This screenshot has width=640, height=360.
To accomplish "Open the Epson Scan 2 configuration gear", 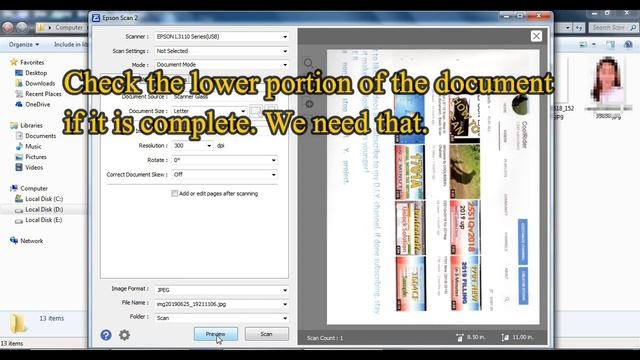I will coord(124,335).
